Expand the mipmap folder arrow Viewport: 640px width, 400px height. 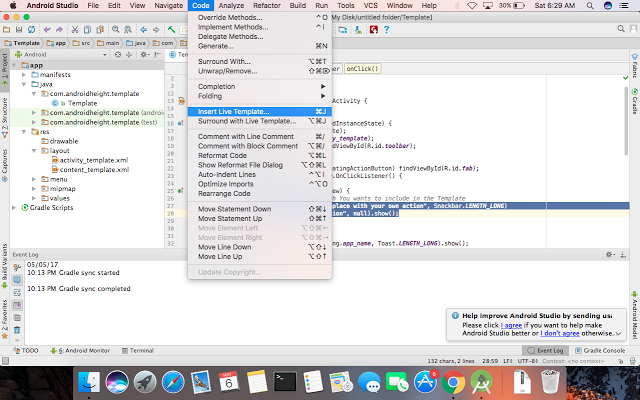pyautogui.click(x=34, y=189)
